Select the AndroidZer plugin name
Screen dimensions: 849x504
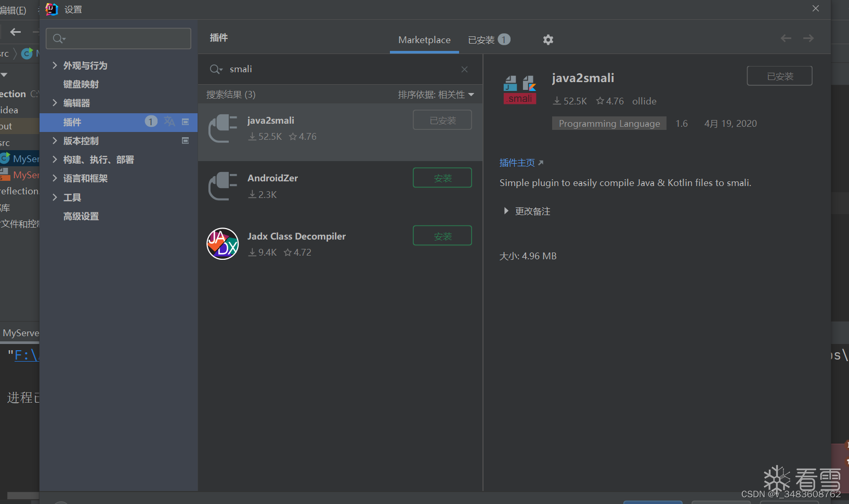pos(273,178)
